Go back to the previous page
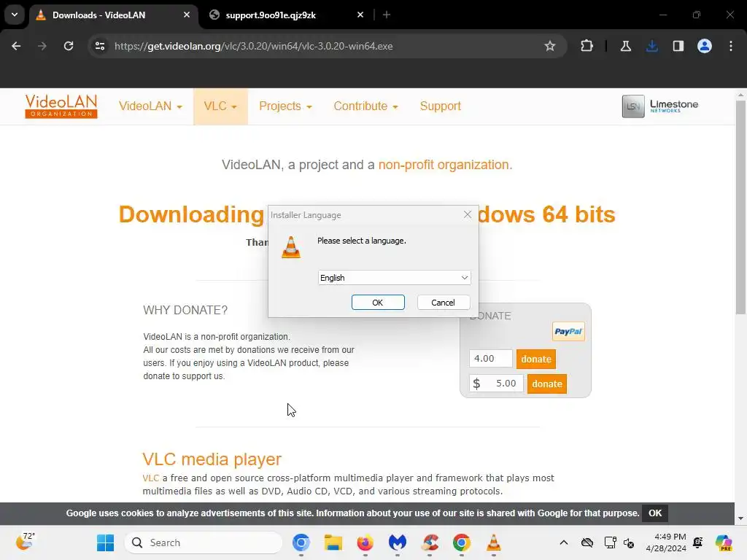Image resolution: width=747 pixels, height=560 pixels. (16, 46)
